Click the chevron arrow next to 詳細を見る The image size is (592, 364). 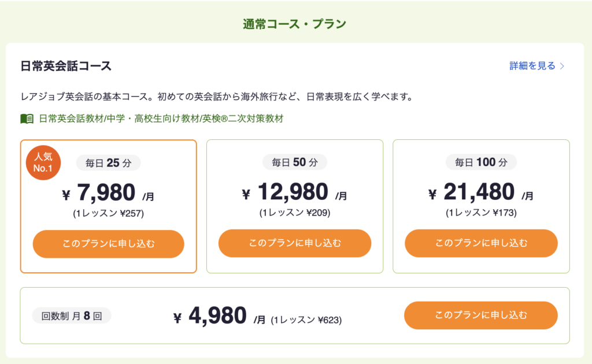(562, 66)
